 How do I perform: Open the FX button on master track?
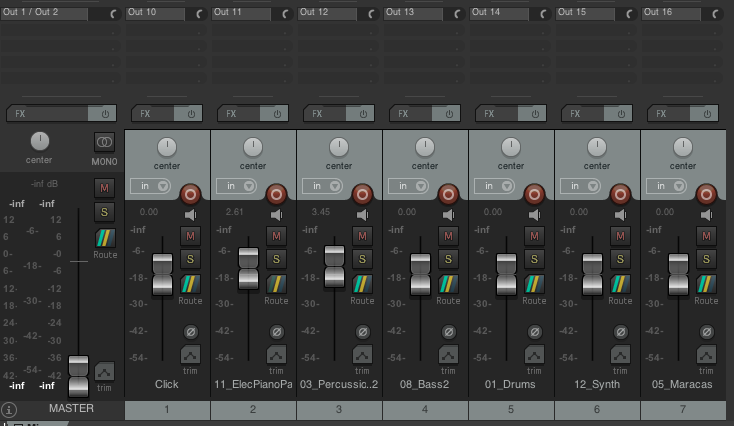[x=50, y=114]
